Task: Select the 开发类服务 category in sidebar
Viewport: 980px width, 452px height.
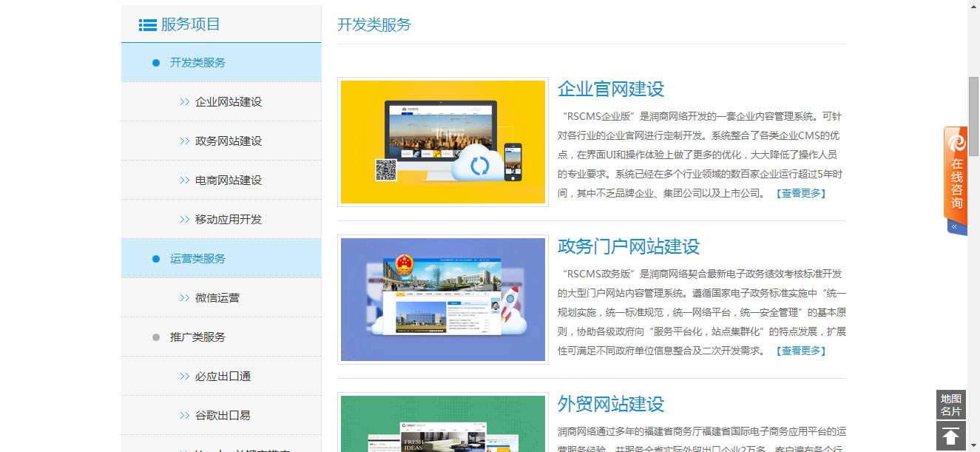Action: point(221,63)
